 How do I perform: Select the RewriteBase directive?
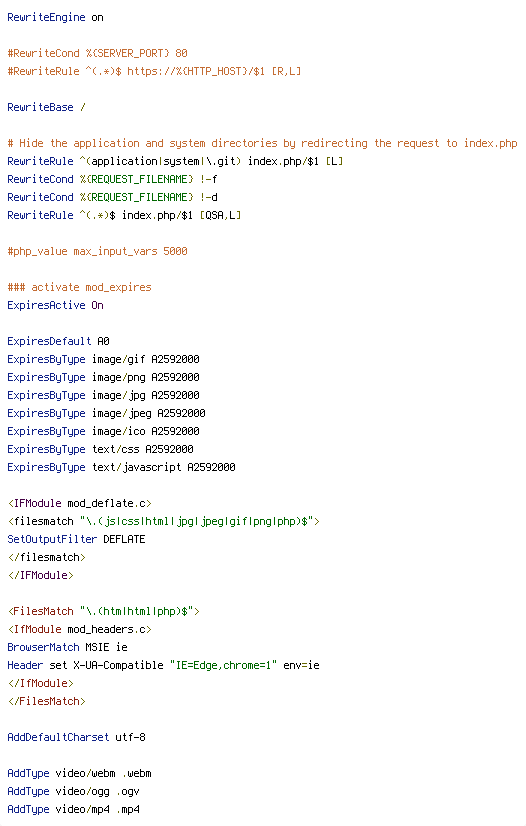click(46, 107)
